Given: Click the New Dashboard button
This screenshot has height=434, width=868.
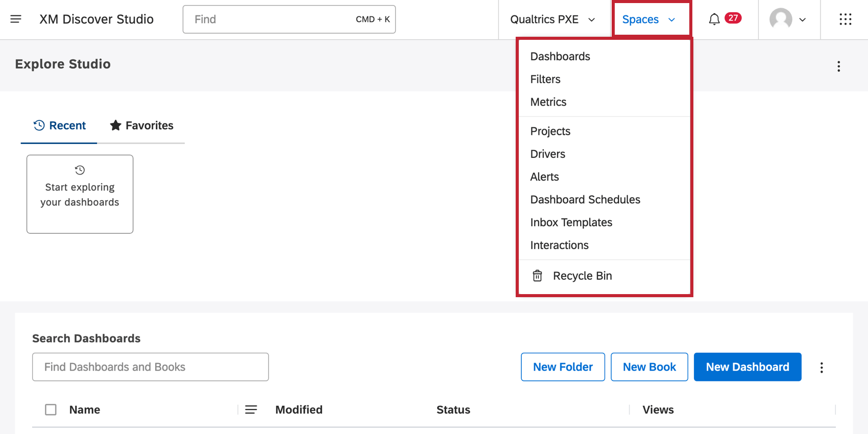Looking at the screenshot, I should (x=747, y=367).
